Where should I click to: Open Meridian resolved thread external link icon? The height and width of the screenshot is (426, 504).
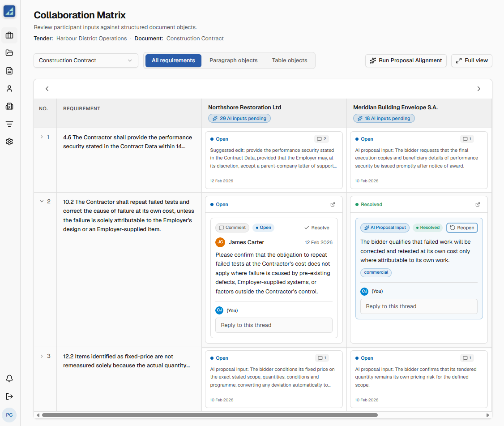point(478,204)
